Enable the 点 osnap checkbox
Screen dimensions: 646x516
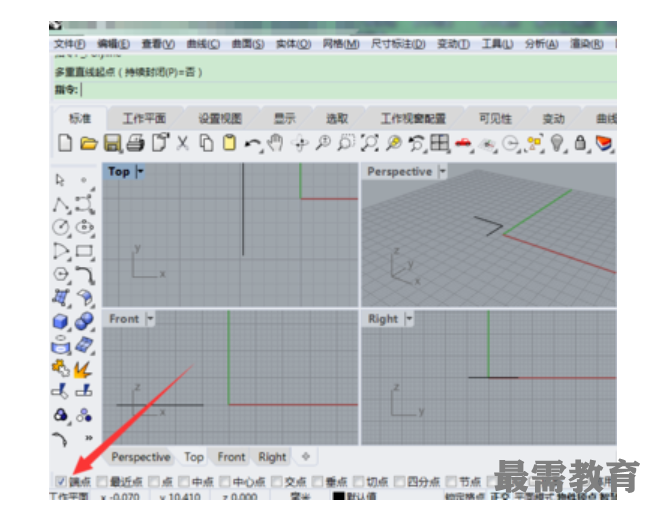[154, 481]
